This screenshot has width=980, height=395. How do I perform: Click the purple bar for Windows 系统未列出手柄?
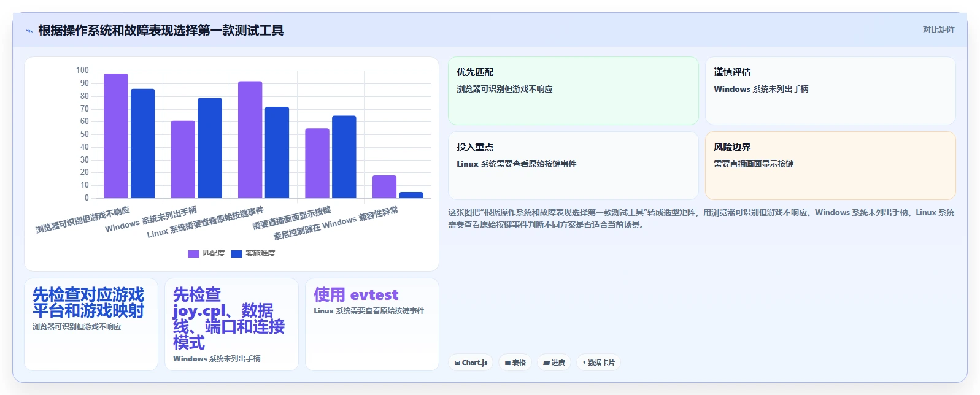(183, 159)
